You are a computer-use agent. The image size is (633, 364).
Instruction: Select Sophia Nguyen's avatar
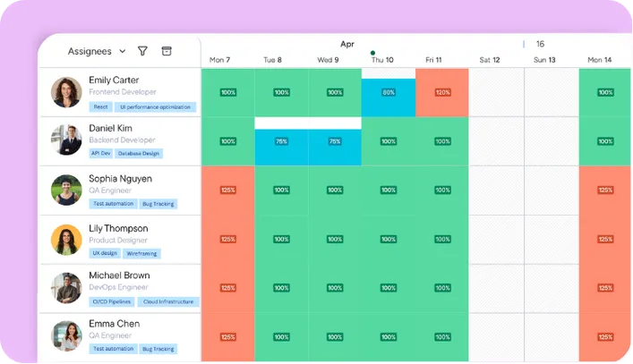[x=66, y=190]
